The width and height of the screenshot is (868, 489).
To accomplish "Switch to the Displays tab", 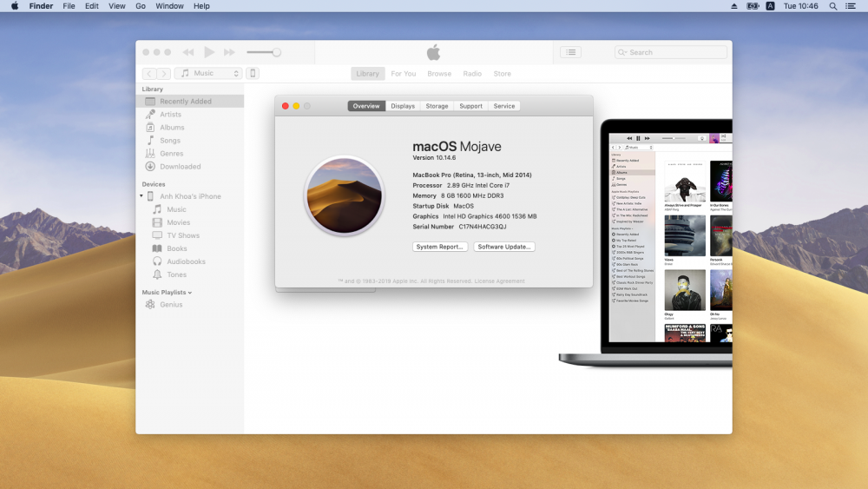I will coord(403,106).
